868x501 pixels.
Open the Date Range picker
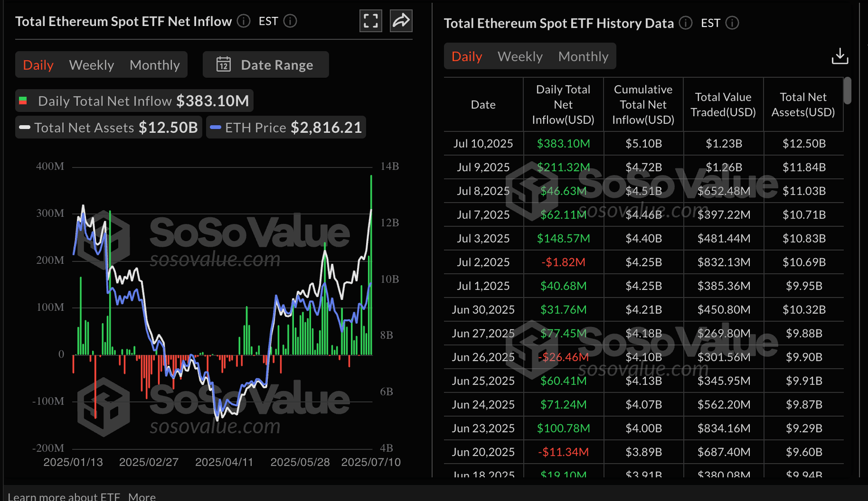[x=266, y=65]
